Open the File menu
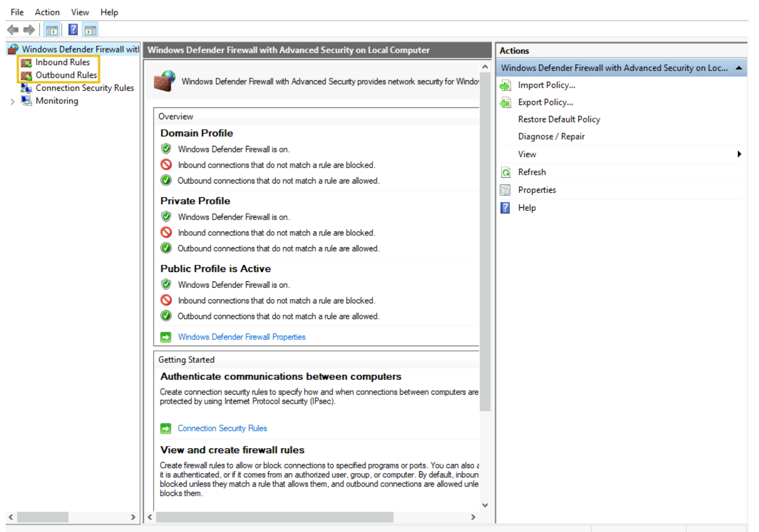This screenshot has width=759, height=532. click(17, 12)
